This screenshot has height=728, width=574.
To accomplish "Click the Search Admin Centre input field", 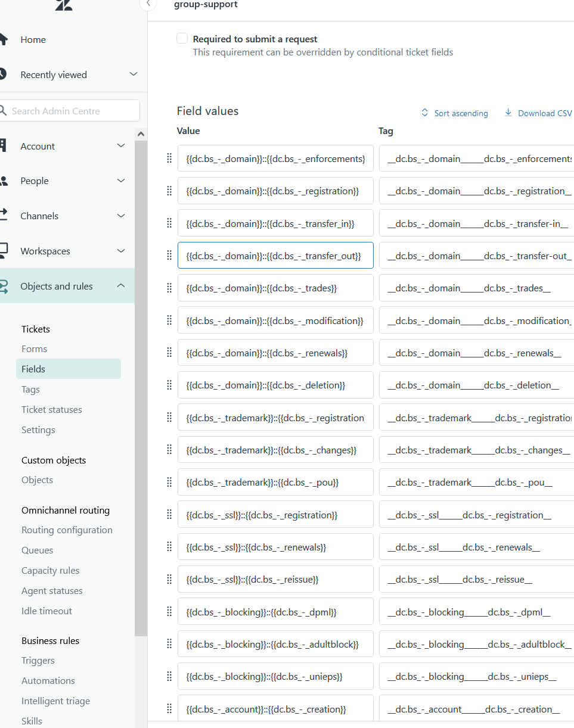I will point(70,110).
